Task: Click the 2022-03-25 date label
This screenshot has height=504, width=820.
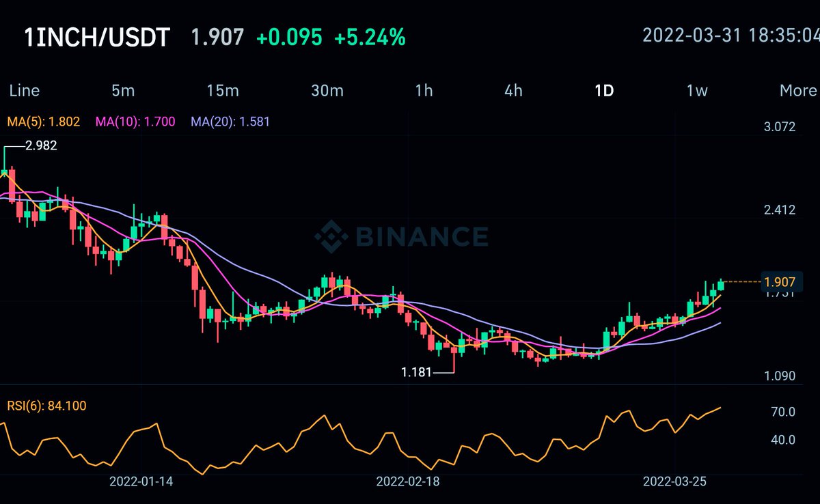Action: pos(675,481)
